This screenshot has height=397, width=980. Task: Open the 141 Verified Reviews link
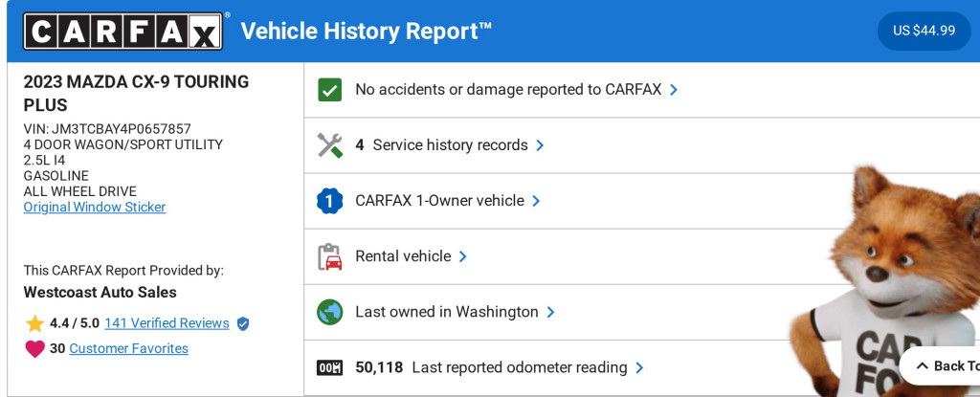[167, 323]
